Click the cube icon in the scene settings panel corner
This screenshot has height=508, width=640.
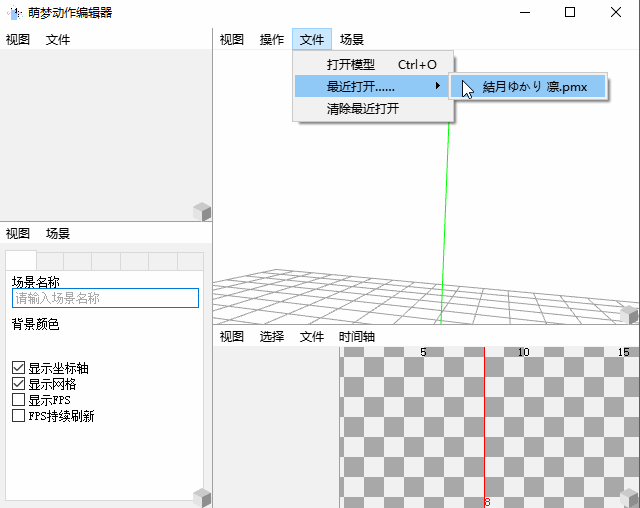coord(202,498)
